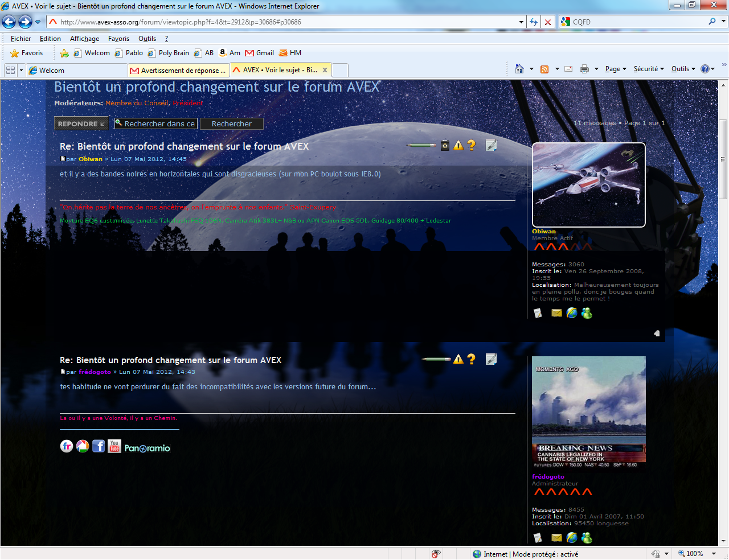Viewport: 729px width, 560px height.
Task: Click the browser Home icon
Action: coord(519,69)
